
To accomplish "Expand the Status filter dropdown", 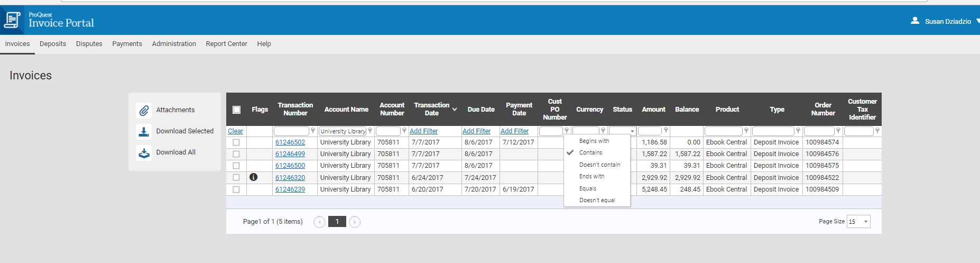I will (632, 131).
